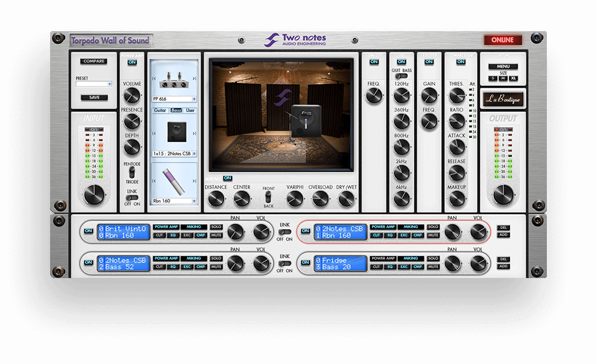597x364 pixels.
Task: Open the PRESET dropdown
Action: (x=94, y=84)
